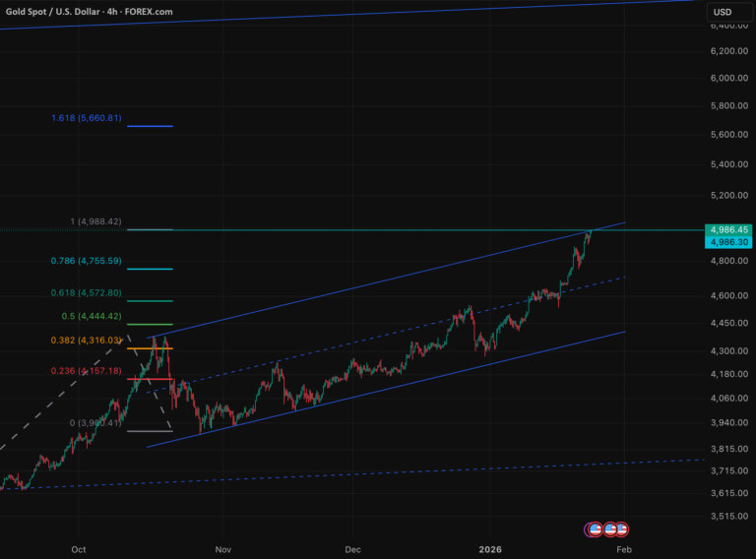This screenshot has height=559, width=756.
Task: Click the cyan 4,986.30 price label
Action: [x=728, y=242]
